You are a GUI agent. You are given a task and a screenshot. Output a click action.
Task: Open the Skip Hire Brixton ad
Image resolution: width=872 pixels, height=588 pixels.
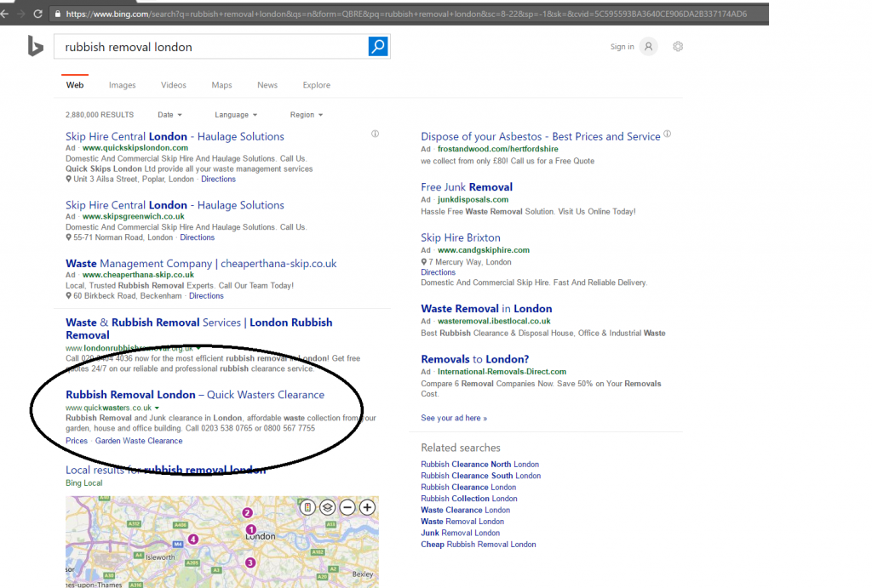click(461, 237)
